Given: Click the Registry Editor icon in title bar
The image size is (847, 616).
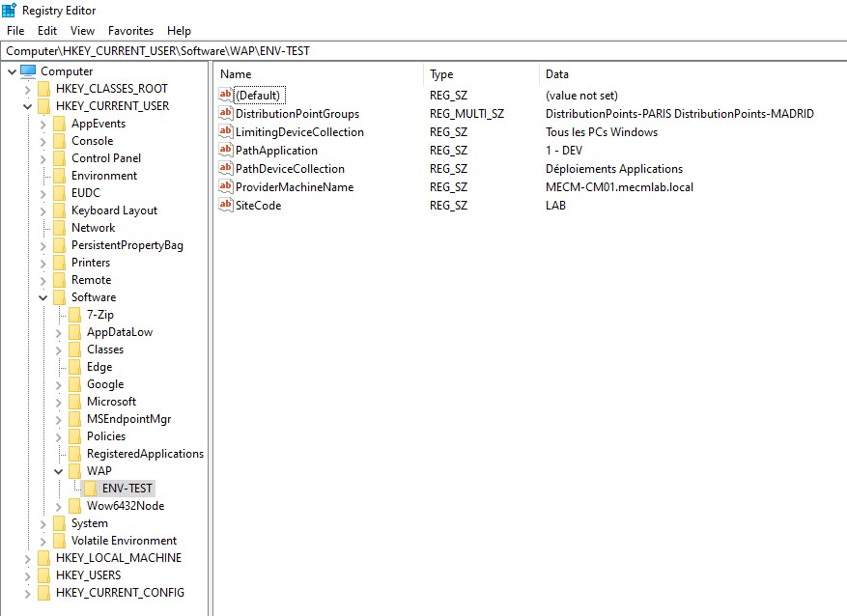Looking at the screenshot, I should 10,11.
